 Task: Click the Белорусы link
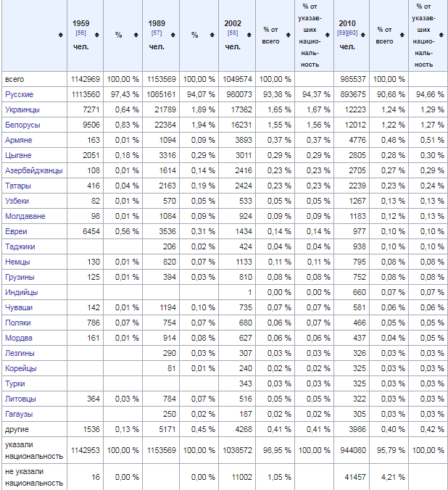[22, 125]
